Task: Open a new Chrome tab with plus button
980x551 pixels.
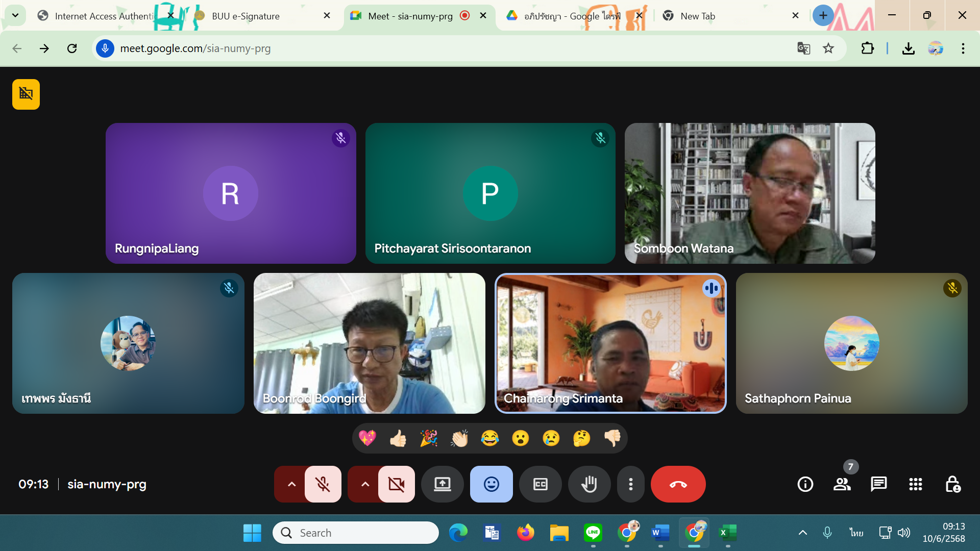Action: coord(823,15)
